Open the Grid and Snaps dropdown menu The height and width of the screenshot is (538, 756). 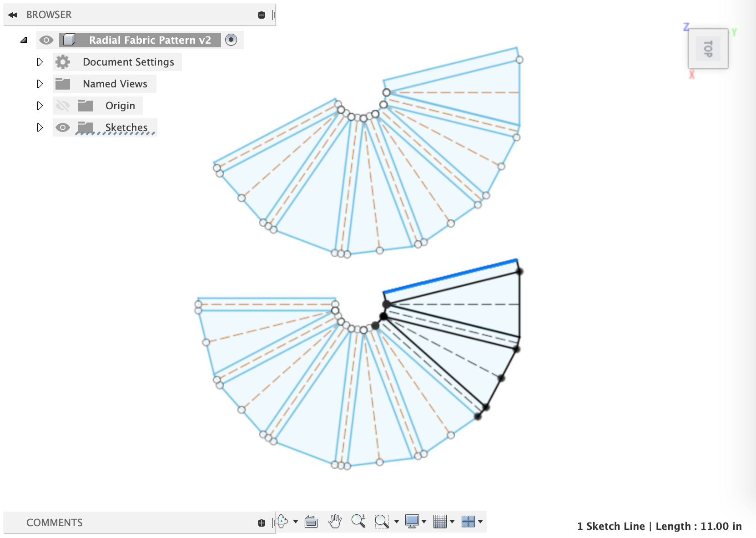tap(452, 521)
